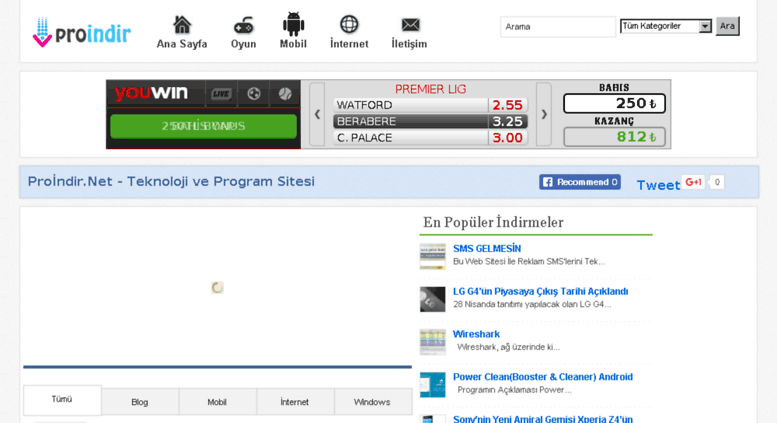The height and width of the screenshot is (423, 777).
Task: Switch to the Tümü tab
Action: click(x=62, y=399)
